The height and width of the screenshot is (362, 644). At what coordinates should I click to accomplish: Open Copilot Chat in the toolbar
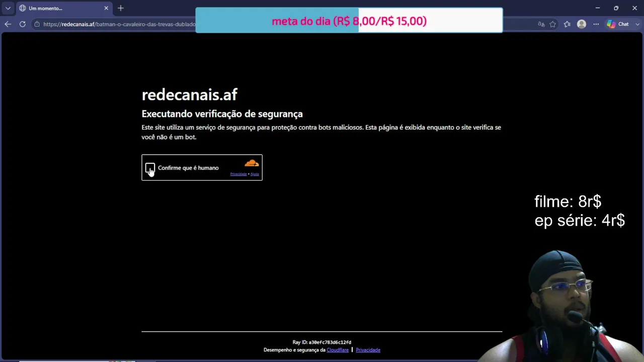[x=618, y=24]
